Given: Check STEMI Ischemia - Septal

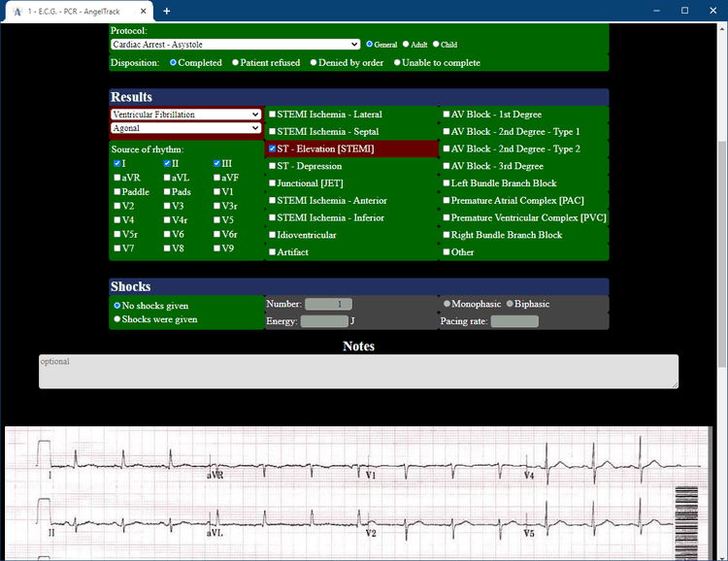Looking at the screenshot, I should click(273, 131).
